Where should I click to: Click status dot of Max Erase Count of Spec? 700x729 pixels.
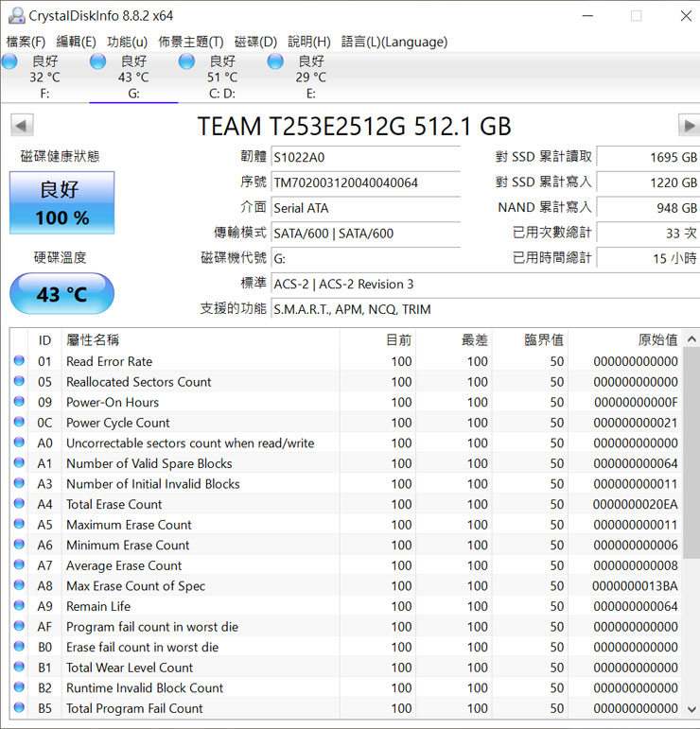pos(19,585)
